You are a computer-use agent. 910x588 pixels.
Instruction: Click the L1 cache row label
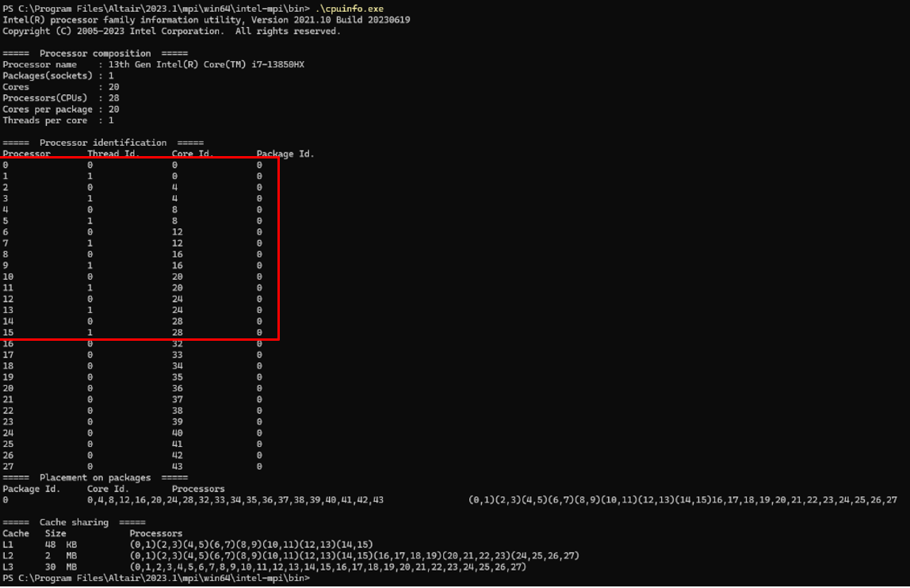(8, 544)
